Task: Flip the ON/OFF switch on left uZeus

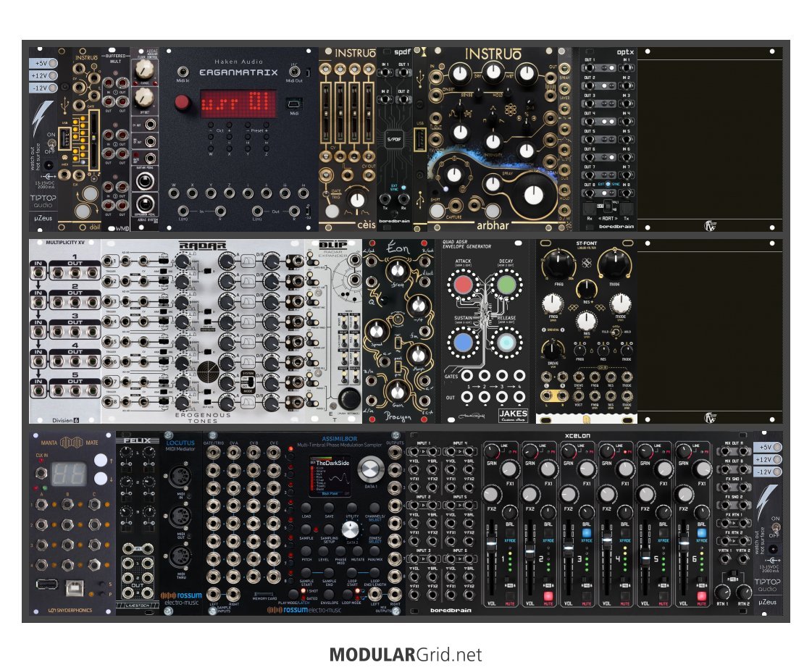Action: click(51, 143)
